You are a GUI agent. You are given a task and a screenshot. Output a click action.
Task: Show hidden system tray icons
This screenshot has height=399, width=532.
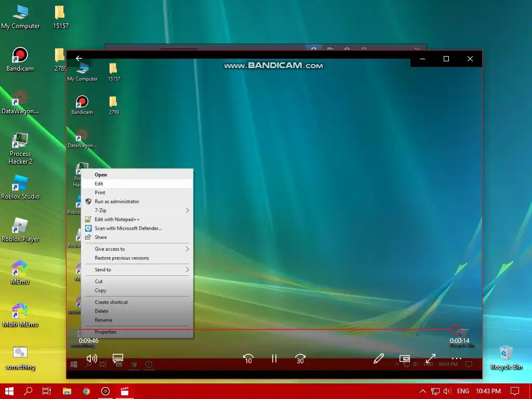[x=423, y=391]
